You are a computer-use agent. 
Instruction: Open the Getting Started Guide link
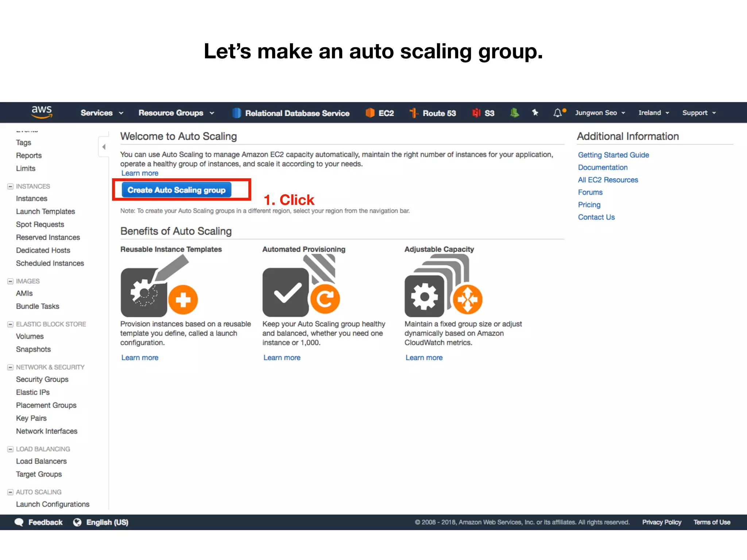[614, 155]
